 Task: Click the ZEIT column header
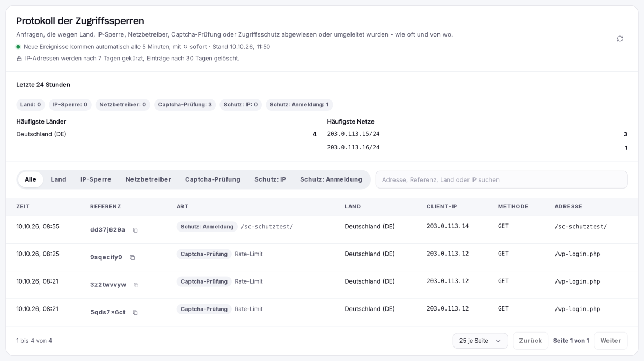click(x=23, y=207)
